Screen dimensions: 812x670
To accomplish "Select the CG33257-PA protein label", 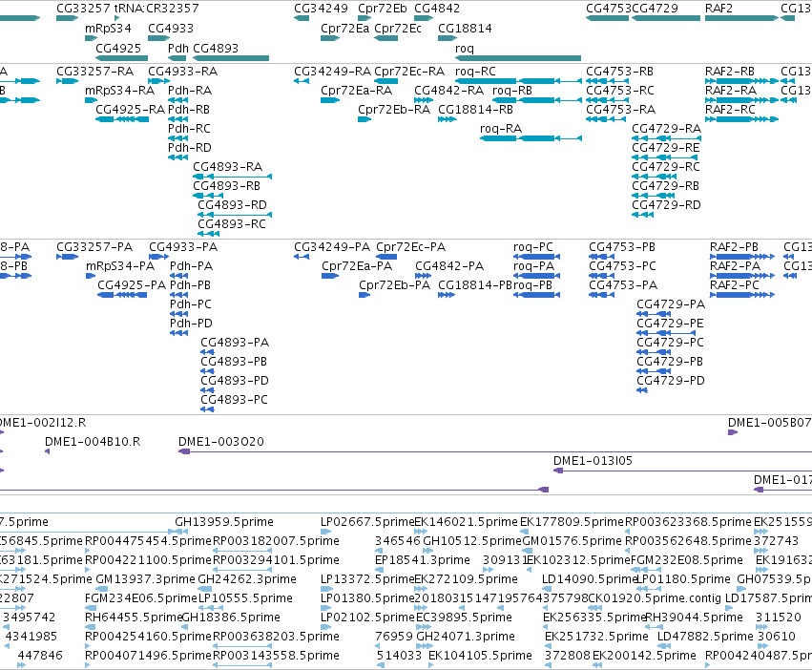I will pos(94,247).
